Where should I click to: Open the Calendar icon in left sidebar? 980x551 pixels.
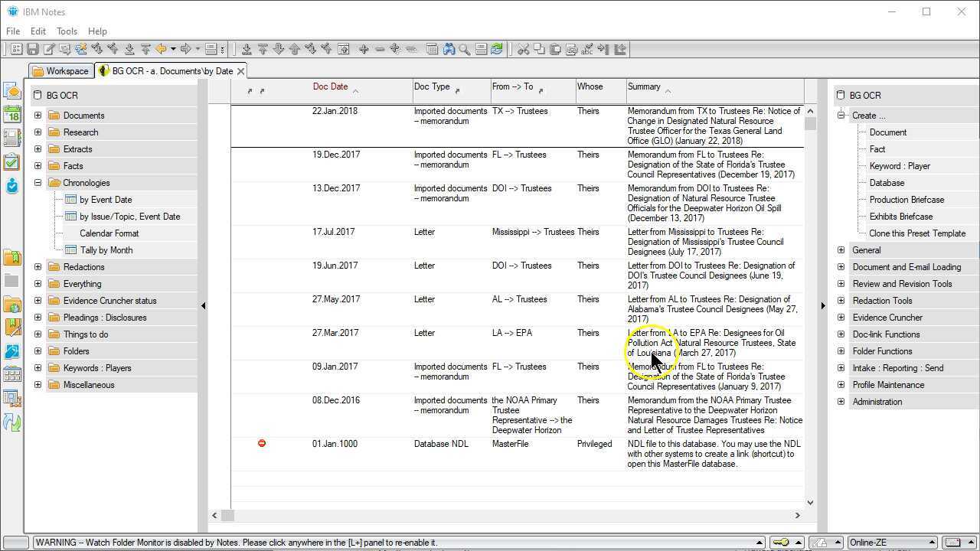pos(11,115)
